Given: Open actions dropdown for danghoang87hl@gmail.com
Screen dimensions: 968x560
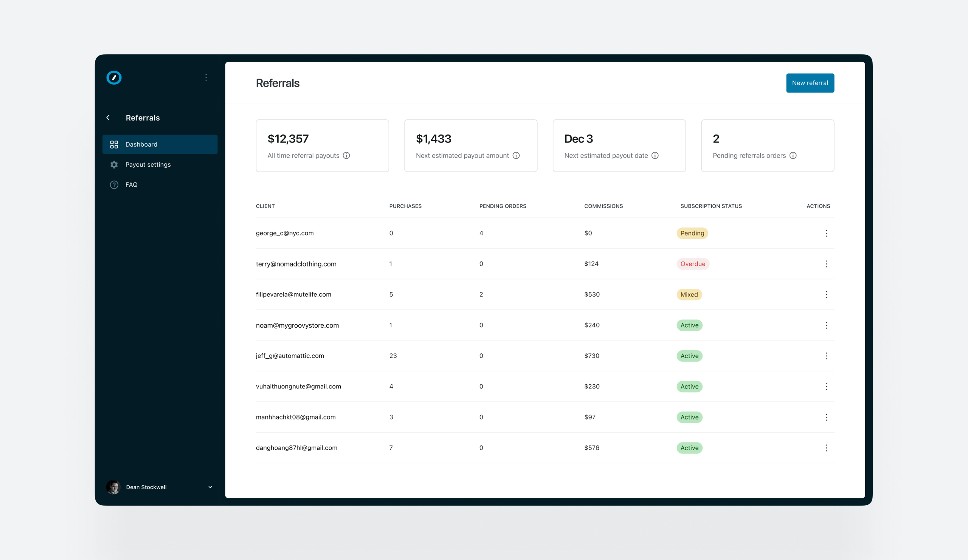Looking at the screenshot, I should [827, 448].
